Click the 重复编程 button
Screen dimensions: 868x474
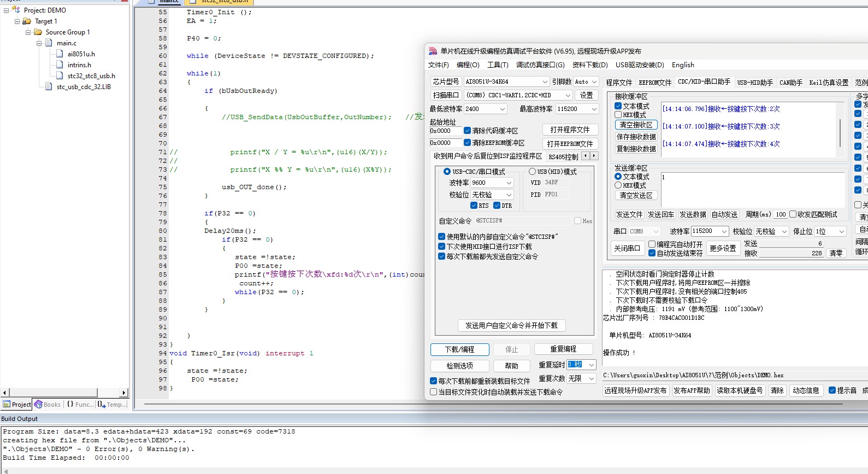click(563, 349)
